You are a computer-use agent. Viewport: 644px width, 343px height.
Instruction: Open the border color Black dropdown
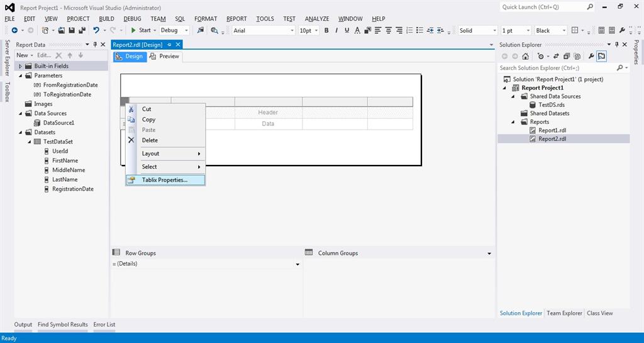point(550,30)
